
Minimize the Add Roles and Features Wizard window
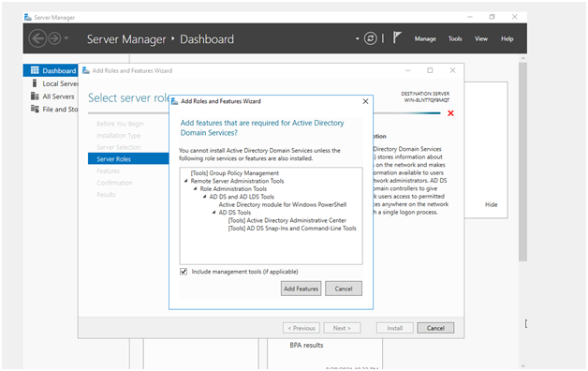click(x=408, y=70)
